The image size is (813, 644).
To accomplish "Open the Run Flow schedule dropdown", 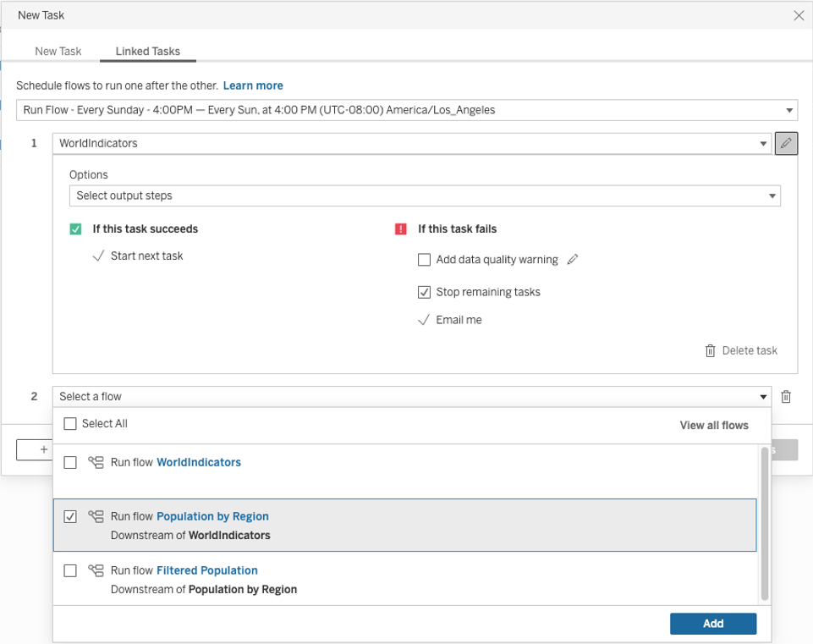I will (x=407, y=110).
